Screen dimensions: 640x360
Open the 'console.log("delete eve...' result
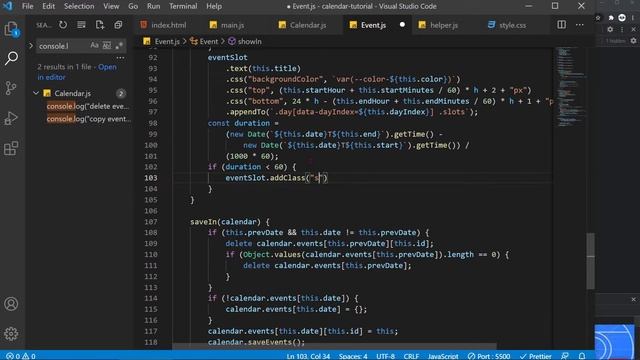pos(87,106)
